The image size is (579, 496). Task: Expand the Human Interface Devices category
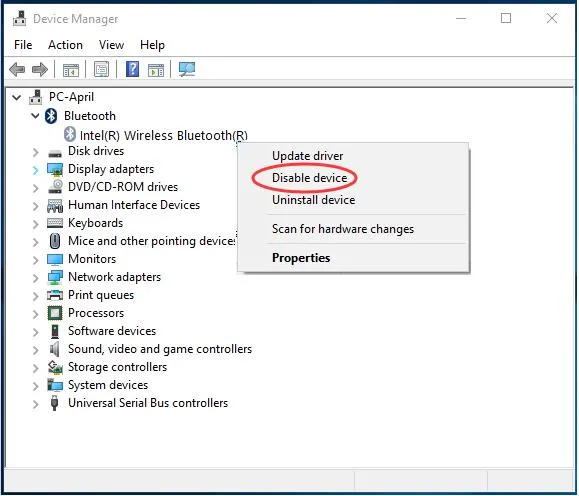(x=35, y=206)
